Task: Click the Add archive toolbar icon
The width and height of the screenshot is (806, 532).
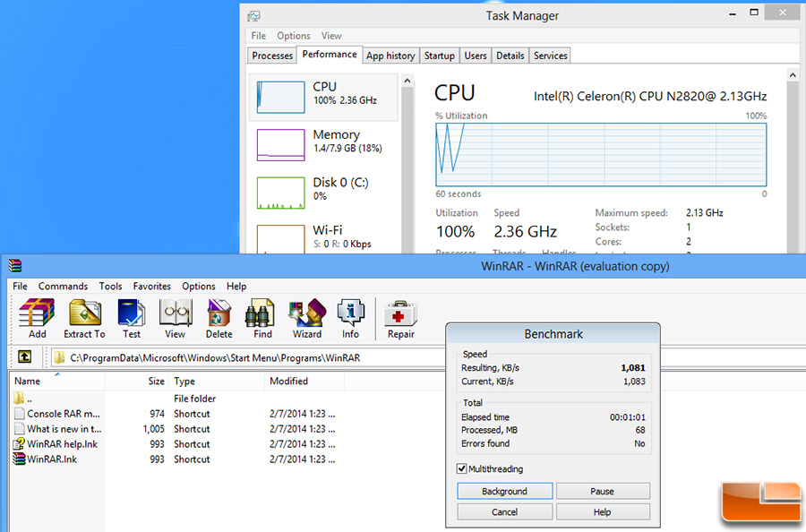Action: coord(37,318)
